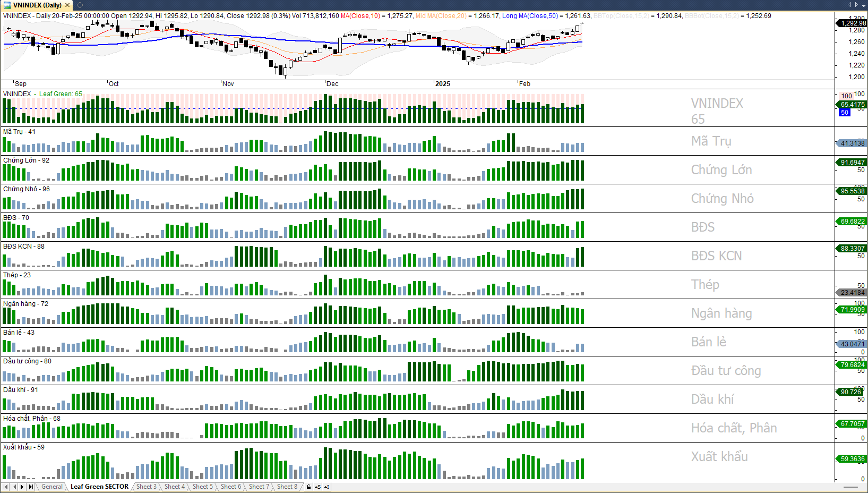
Task: Select the Sheet 8 tab
Action: point(287,487)
